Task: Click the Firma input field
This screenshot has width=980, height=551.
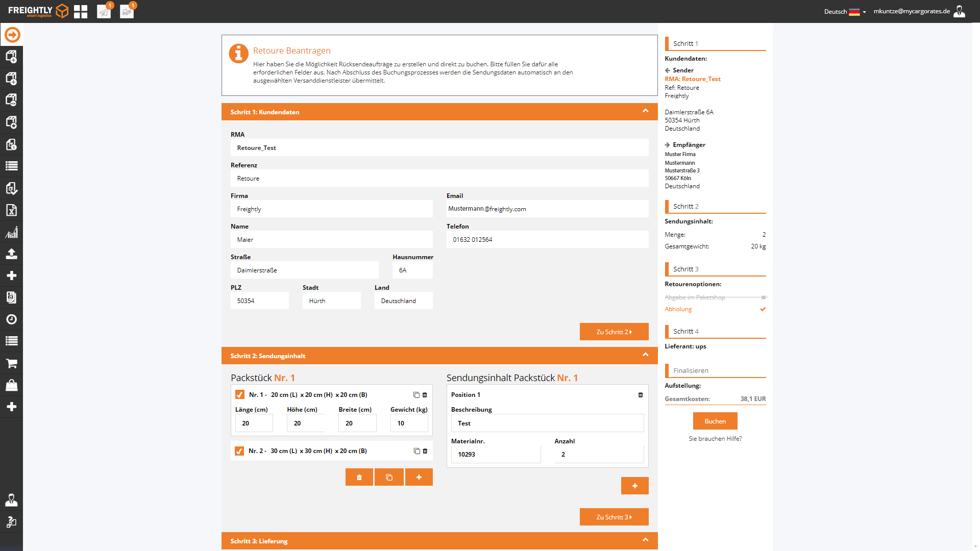Action: pyautogui.click(x=332, y=209)
